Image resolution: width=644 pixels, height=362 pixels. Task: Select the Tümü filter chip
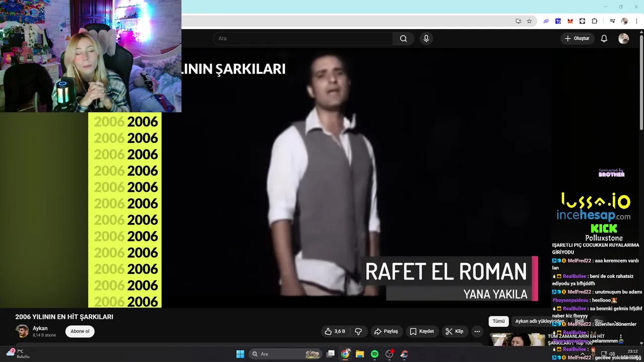498,321
